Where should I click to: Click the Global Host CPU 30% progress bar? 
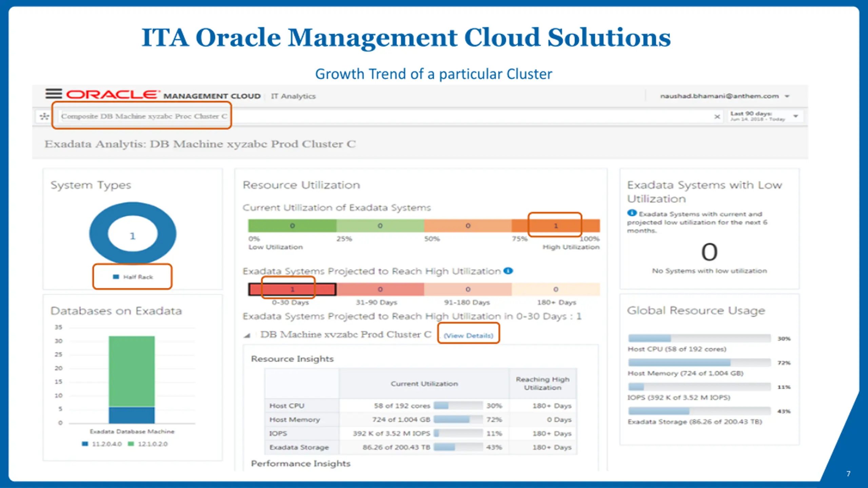coord(699,338)
